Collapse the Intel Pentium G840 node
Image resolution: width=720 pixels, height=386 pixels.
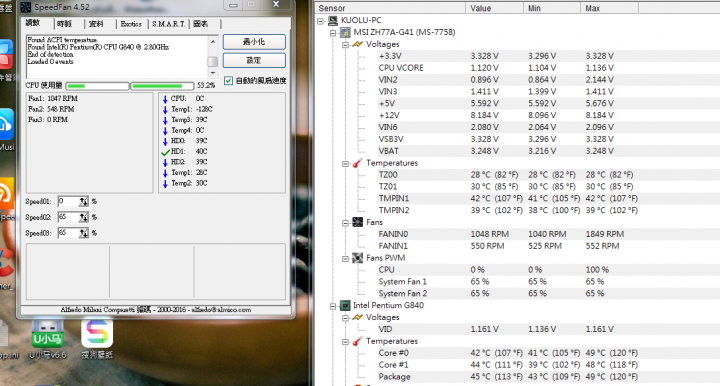coord(333,306)
